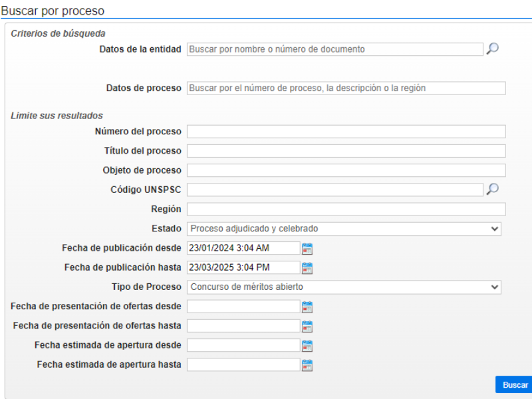Click the magnifier icon beside Datos de la entidad
Viewport: 532px width, 399px height.
pos(492,49)
